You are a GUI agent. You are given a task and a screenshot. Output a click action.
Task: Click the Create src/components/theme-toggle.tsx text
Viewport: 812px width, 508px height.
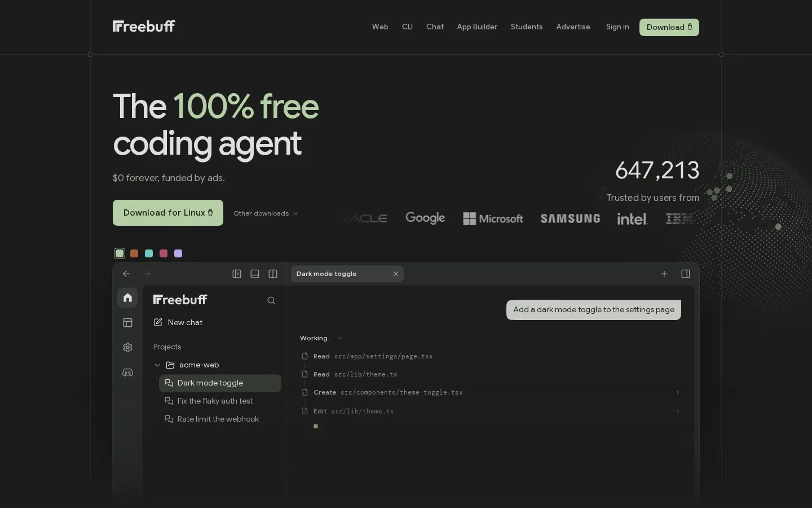(x=388, y=392)
